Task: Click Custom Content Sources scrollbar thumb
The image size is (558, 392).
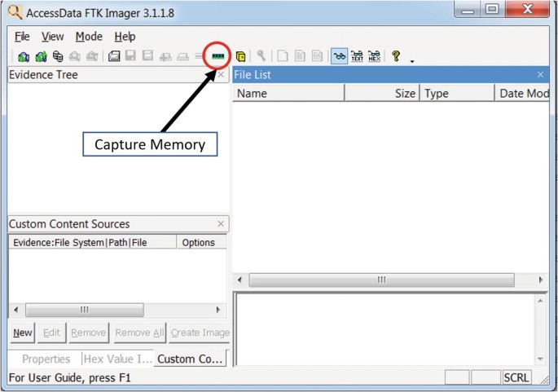Action: [85, 310]
